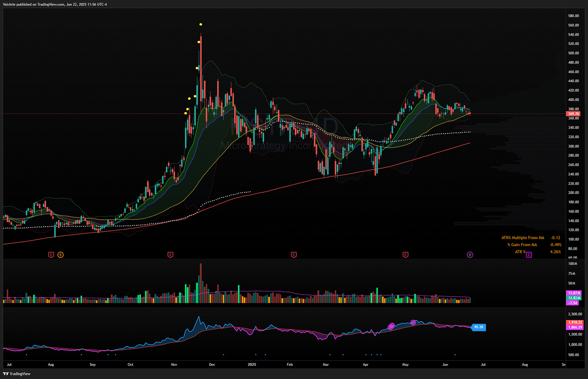
Task: Select the red 1,918.22 RS label
Action: click(x=575, y=322)
